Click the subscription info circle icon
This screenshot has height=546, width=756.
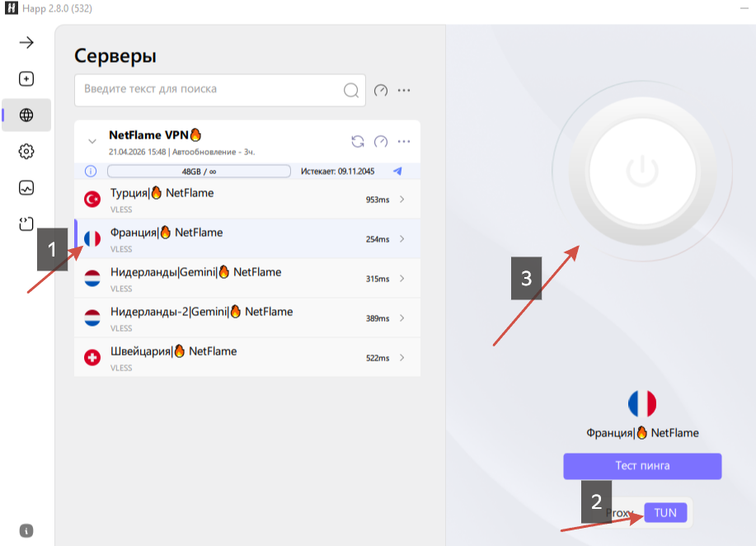[91, 172]
